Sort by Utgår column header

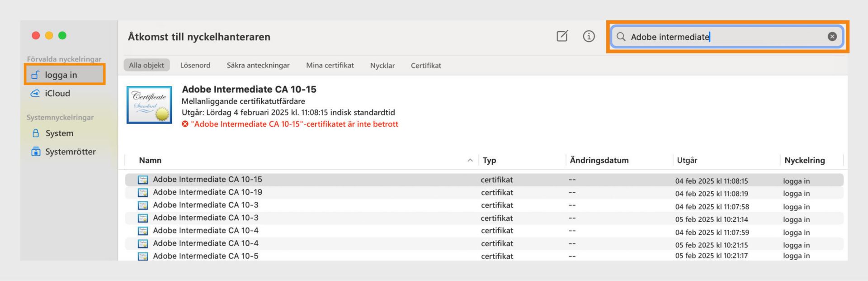(687, 160)
